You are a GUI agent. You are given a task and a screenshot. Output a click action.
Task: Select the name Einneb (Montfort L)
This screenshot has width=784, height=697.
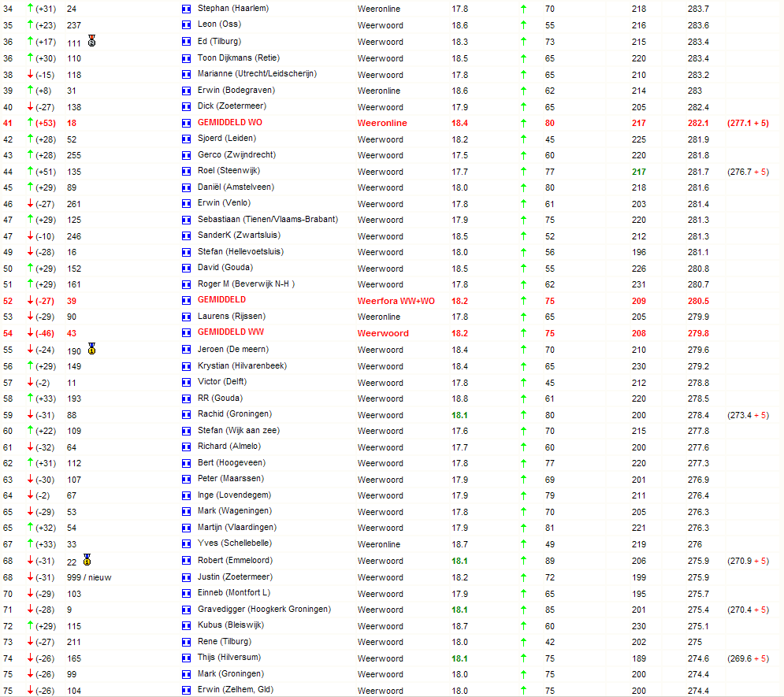coord(233,592)
